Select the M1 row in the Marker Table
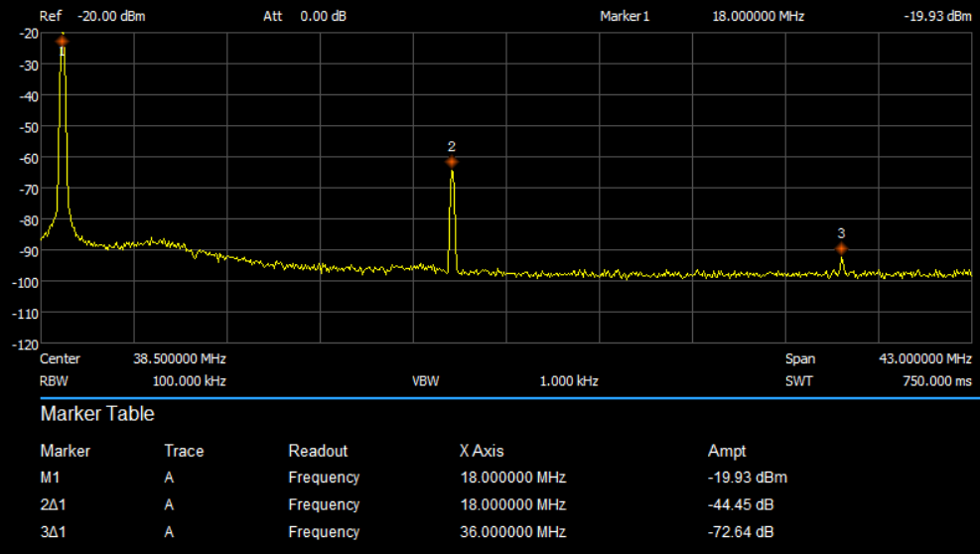The width and height of the screenshot is (980, 554). (x=52, y=478)
